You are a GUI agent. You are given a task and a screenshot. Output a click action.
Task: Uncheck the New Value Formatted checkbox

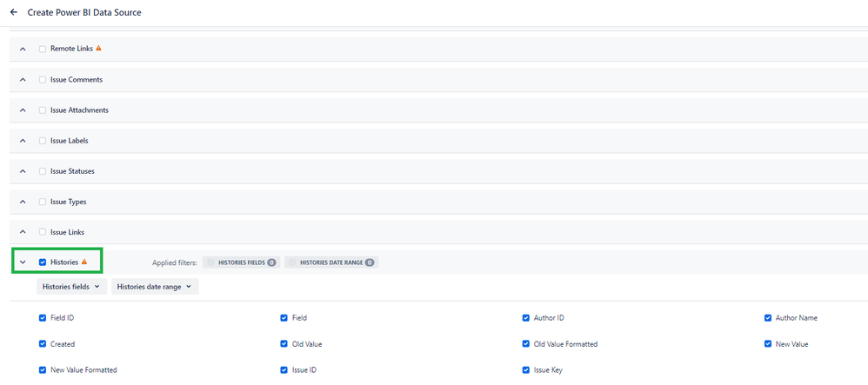tap(43, 369)
